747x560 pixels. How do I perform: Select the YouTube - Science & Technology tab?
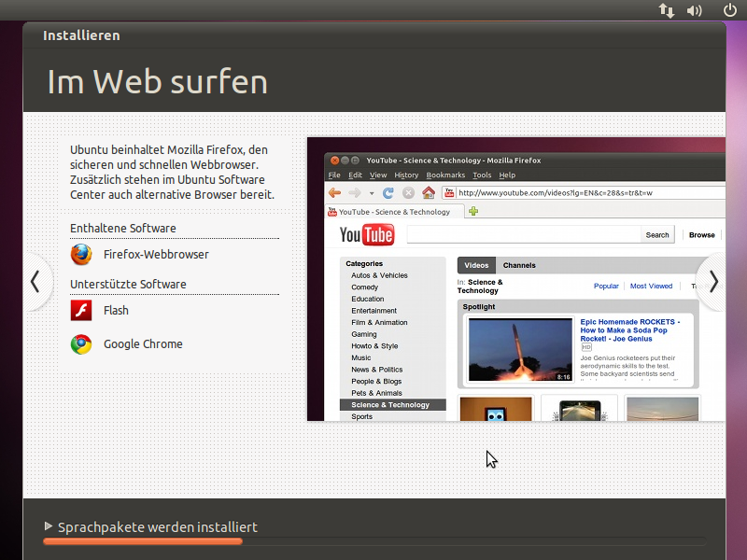click(394, 212)
